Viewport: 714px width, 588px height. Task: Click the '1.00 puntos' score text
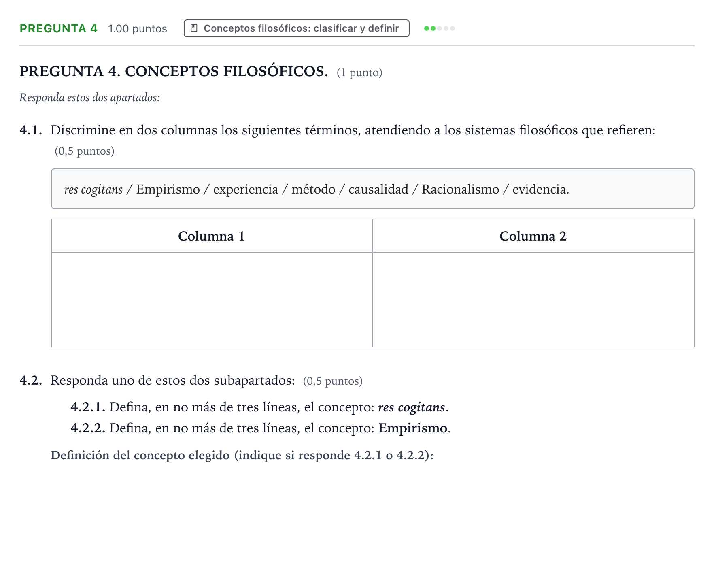(x=138, y=29)
